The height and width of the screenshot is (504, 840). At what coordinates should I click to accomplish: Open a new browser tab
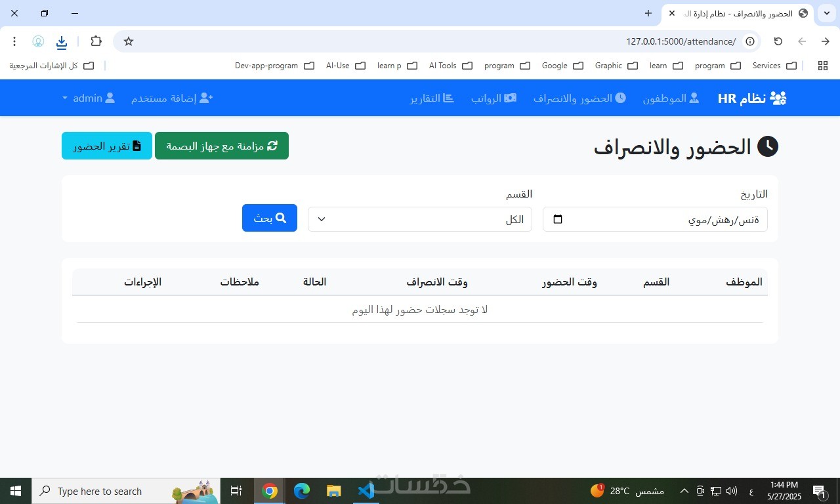(x=648, y=13)
